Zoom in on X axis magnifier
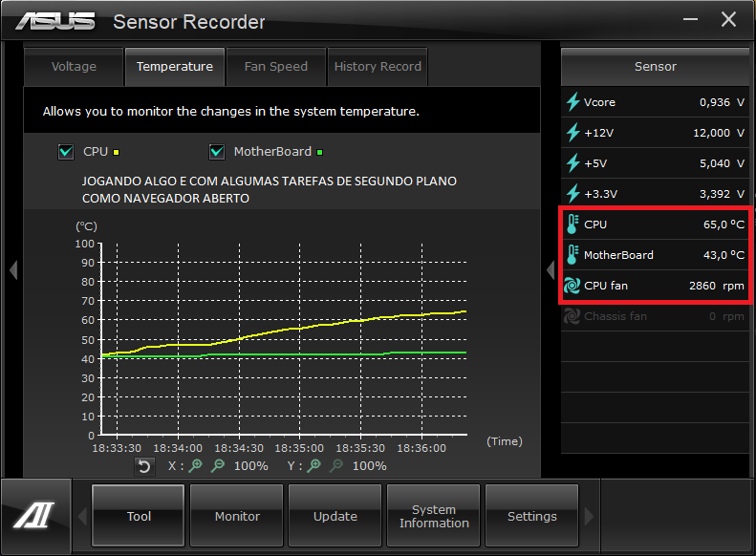The height and width of the screenshot is (556, 756). (x=195, y=466)
